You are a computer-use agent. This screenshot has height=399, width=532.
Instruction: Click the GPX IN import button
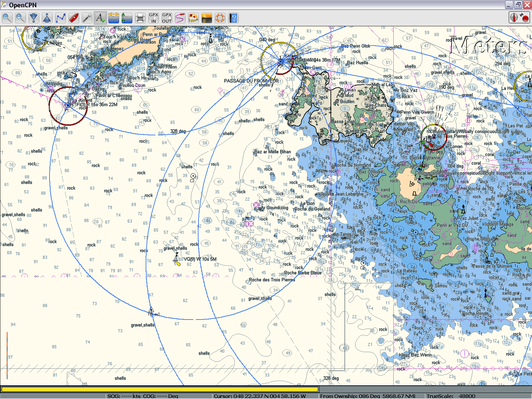pos(153,18)
